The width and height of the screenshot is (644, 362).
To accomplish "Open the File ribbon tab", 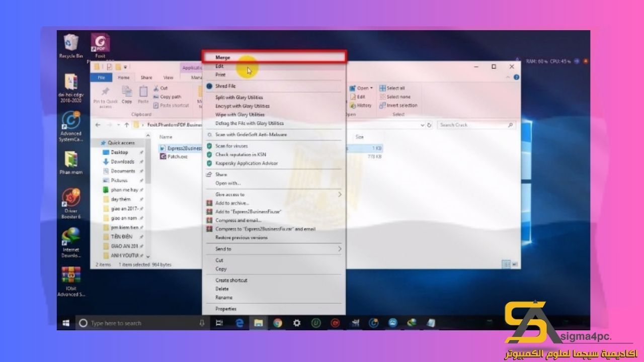I will tap(102, 77).
